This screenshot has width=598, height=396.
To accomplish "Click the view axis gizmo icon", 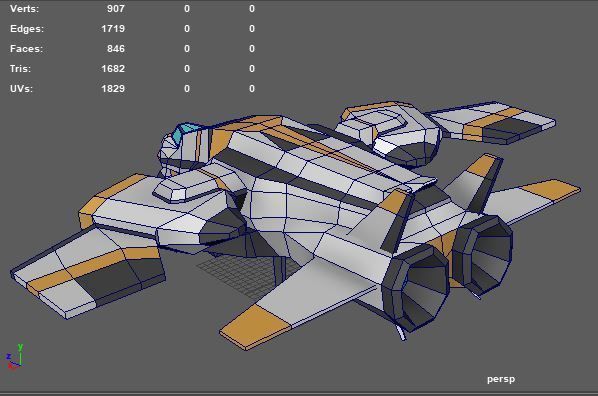I will click(x=15, y=357).
